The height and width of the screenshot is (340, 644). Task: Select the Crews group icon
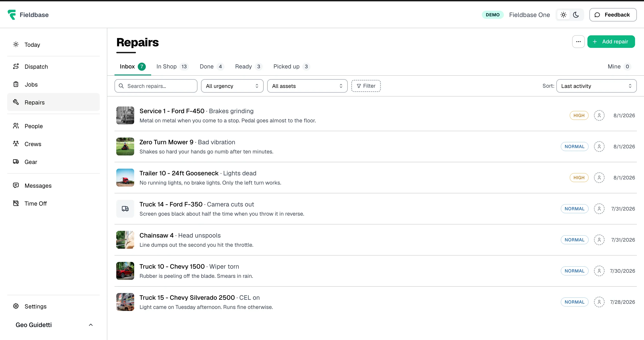(16, 144)
